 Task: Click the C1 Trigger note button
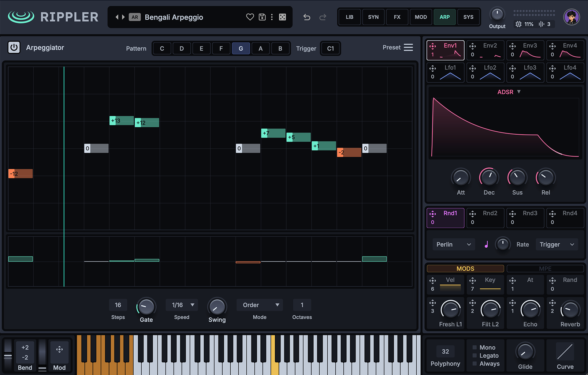330,48
